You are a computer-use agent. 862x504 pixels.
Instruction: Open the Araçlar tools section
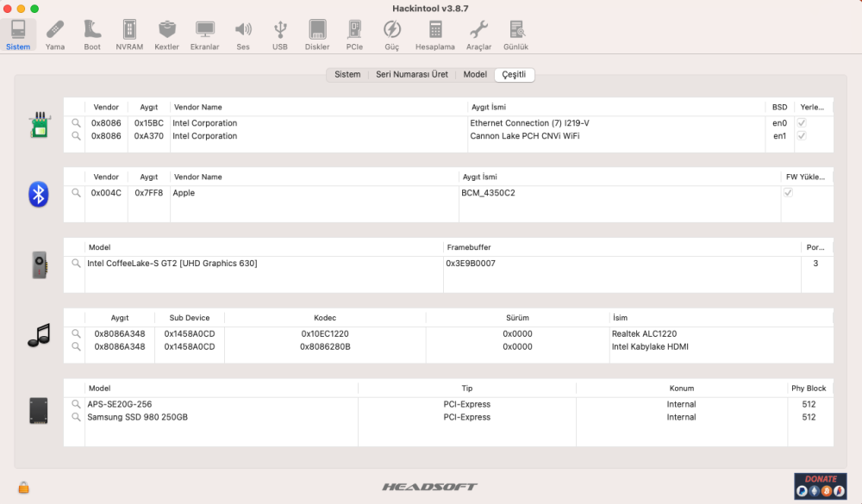[x=478, y=35]
